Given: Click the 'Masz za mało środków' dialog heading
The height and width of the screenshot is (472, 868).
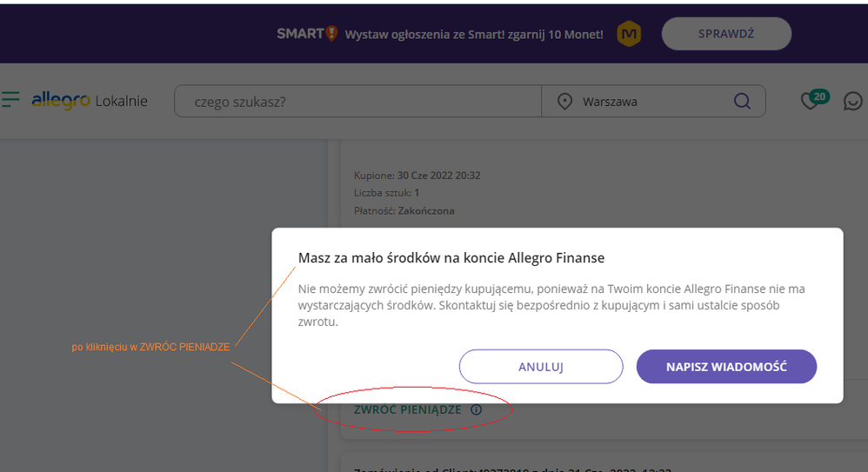Looking at the screenshot, I should tap(451, 257).
